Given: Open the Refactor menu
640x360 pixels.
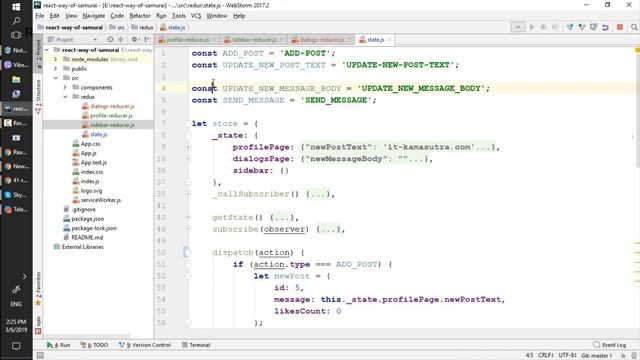Looking at the screenshot, I should tap(140, 16).
